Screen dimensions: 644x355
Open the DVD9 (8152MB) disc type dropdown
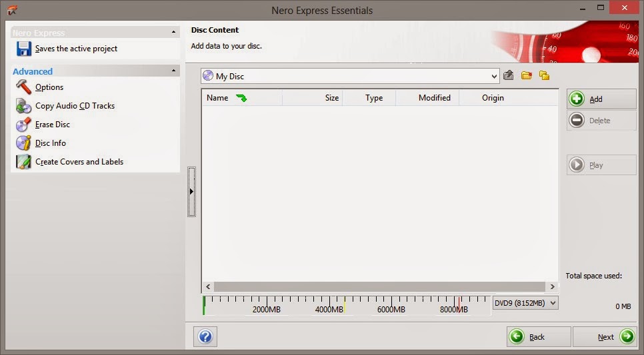click(553, 303)
